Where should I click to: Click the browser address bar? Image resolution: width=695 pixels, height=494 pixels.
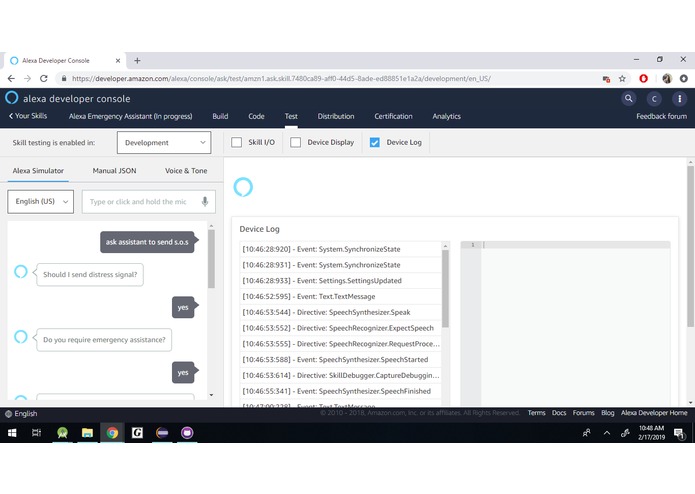tap(328, 78)
